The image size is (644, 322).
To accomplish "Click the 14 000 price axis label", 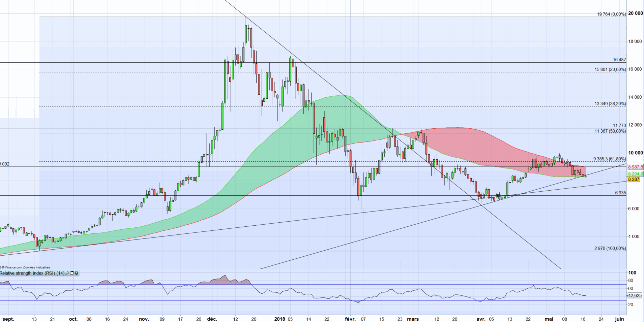I will pyautogui.click(x=635, y=97).
